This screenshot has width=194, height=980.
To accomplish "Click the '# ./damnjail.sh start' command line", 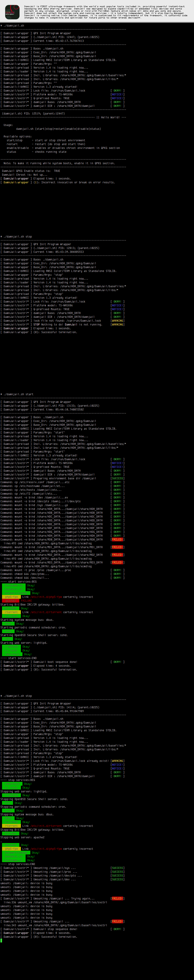I will pyautogui.click(x=17, y=394).
